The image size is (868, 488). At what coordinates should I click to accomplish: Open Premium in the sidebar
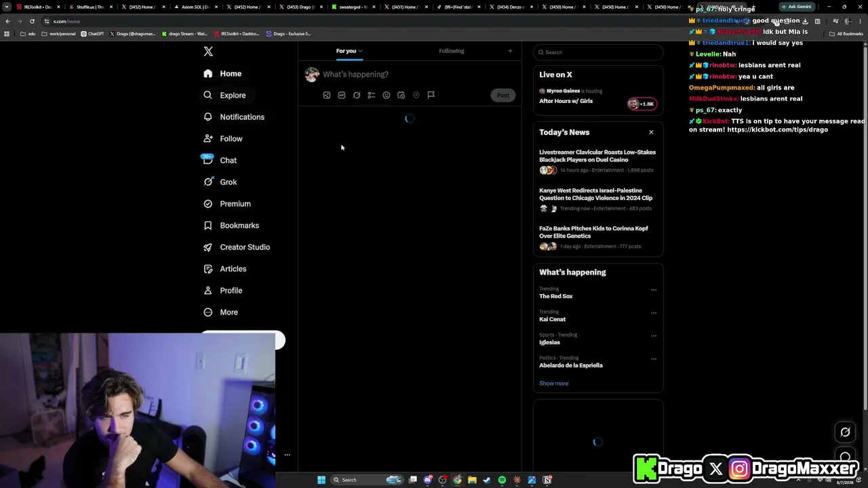tap(227, 204)
